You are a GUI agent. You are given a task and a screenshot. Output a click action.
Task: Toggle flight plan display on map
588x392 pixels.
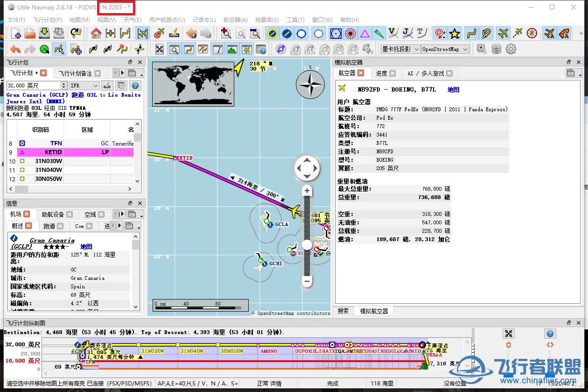click(472, 34)
